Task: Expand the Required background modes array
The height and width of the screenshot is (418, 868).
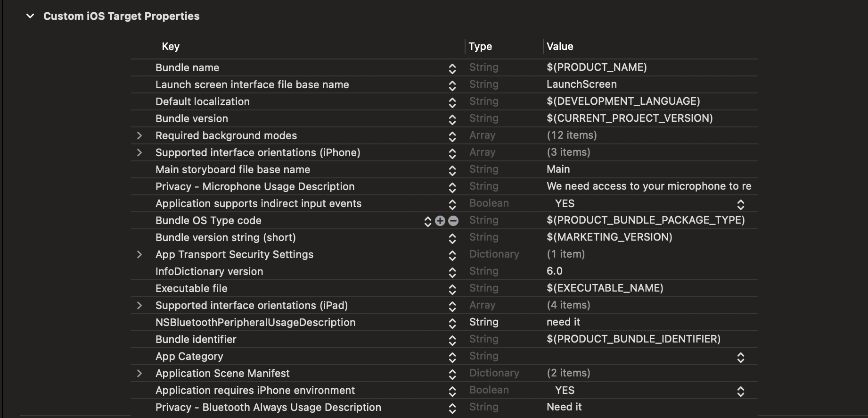Action: [139, 136]
